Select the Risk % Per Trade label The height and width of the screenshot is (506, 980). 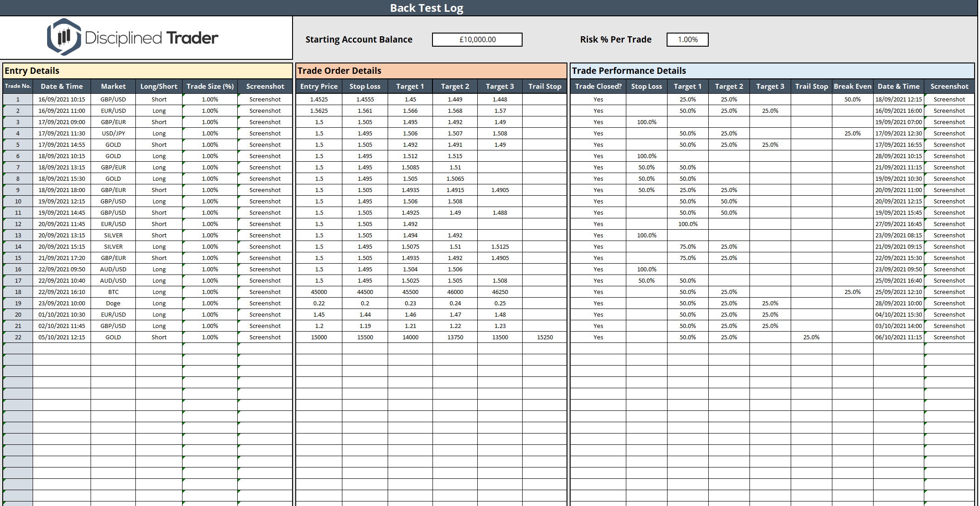coord(615,39)
